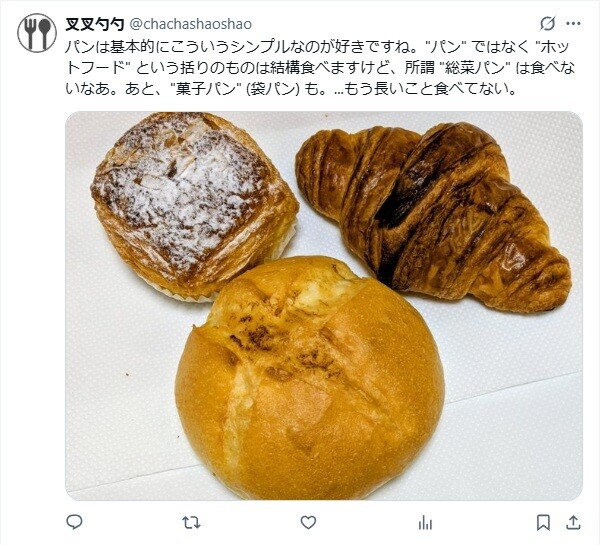This screenshot has width=600, height=545.
Task: View post analytics bar chart icon
Action: click(x=425, y=523)
